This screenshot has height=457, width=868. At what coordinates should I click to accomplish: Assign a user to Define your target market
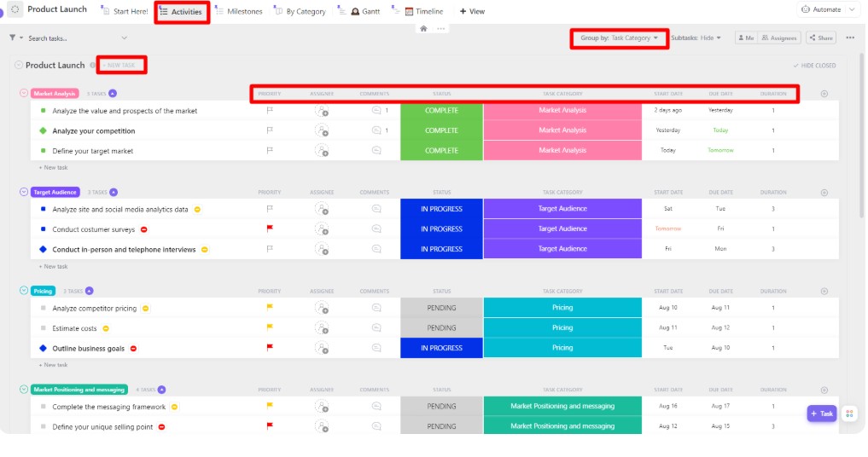pos(322,151)
